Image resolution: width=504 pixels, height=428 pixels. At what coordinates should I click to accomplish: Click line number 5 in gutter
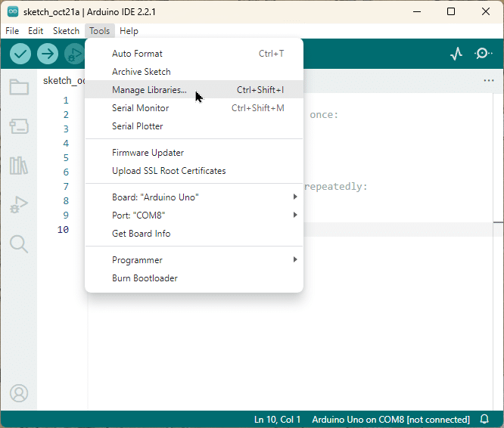pyautogui.click(x=66, y=157)
